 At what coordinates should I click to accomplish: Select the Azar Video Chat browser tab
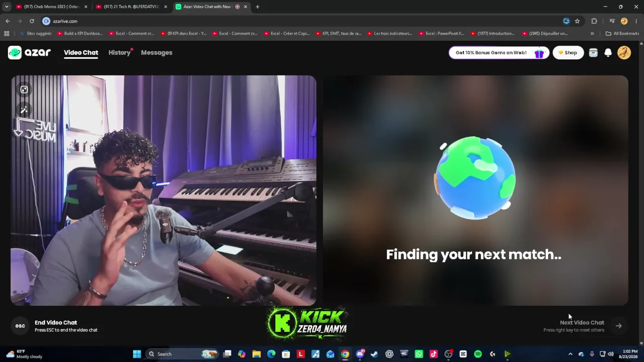211,7
